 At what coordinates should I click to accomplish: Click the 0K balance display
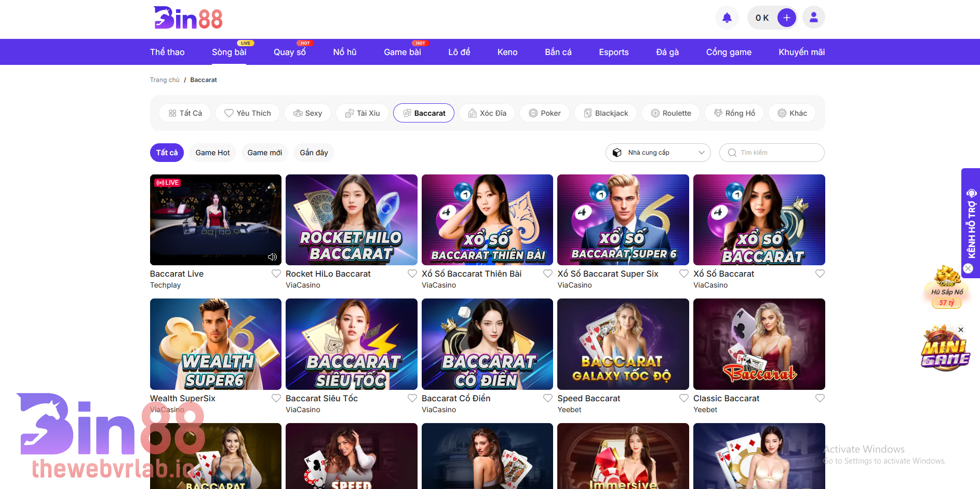click(x=761, y=17)
